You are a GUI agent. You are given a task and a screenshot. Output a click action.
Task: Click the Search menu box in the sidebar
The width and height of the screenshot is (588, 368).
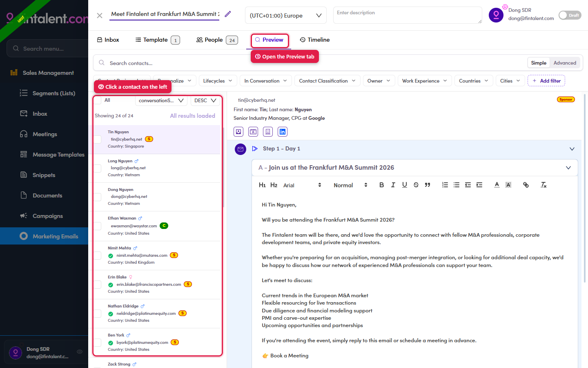(47, 49)
